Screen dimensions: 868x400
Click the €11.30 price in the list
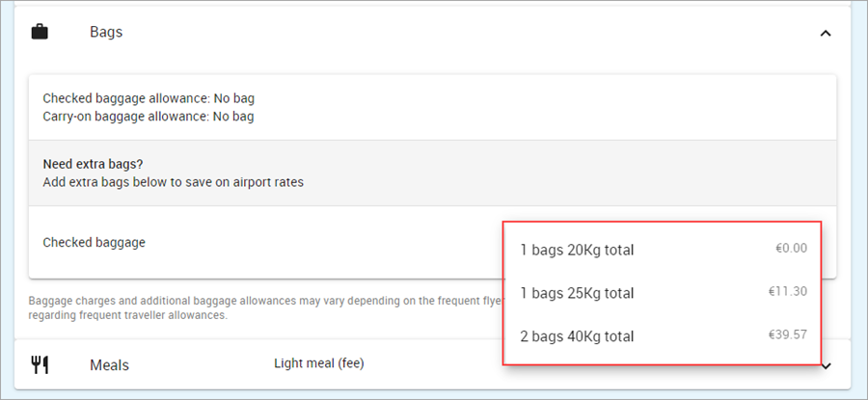click(788, 291)
